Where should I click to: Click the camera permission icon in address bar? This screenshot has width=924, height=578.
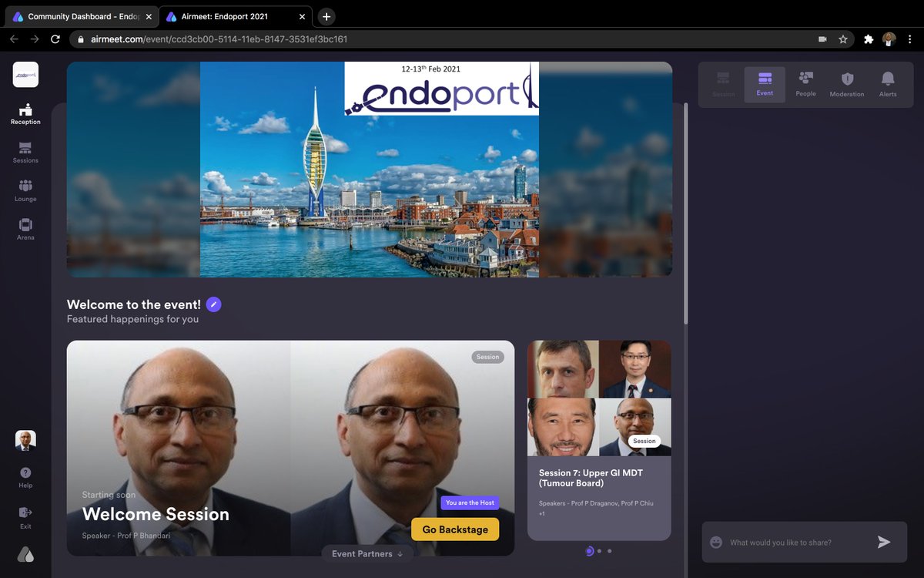click(822, 39)
